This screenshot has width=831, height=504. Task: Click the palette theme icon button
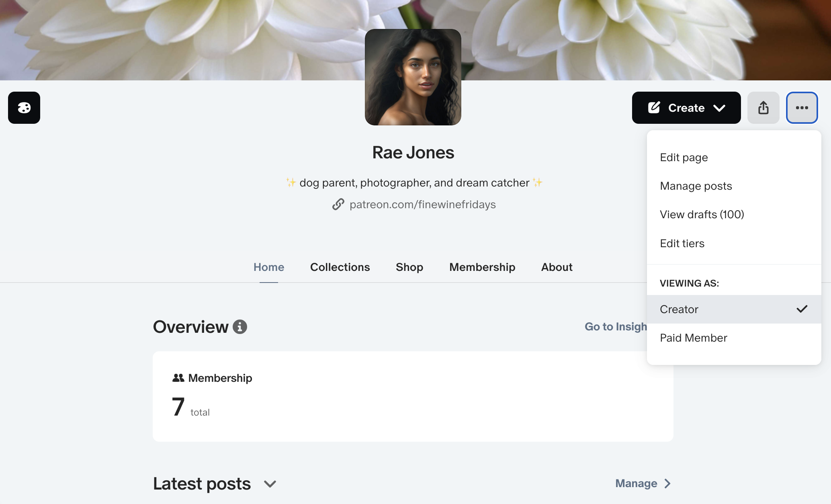[x=24, y=108]
